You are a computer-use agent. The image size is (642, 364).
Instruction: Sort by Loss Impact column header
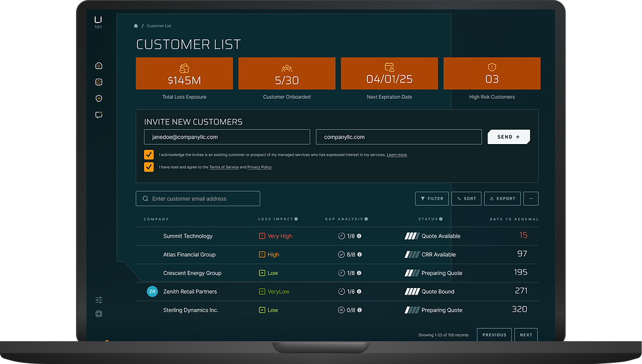coord(276,219)
